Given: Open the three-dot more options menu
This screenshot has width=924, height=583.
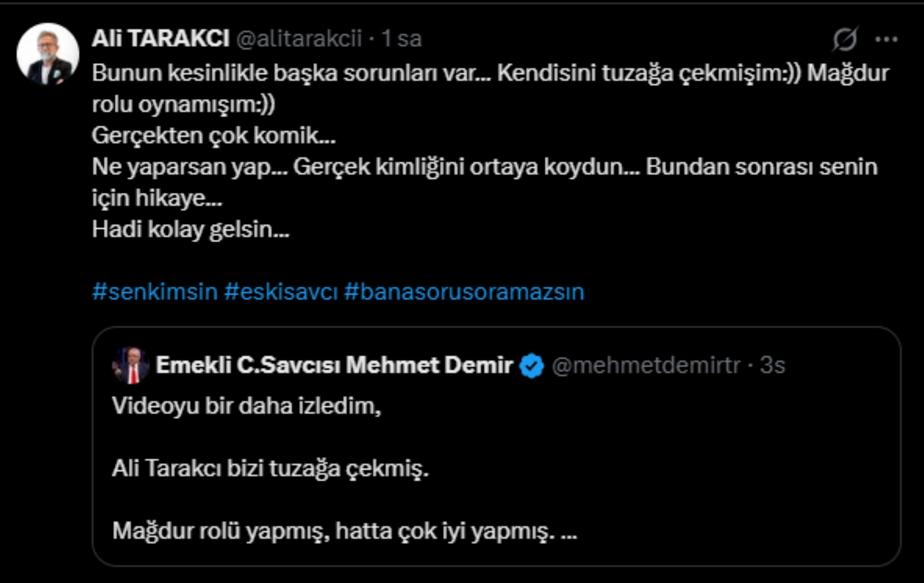Looking at the screenshot, I should [x=886, y=39].
